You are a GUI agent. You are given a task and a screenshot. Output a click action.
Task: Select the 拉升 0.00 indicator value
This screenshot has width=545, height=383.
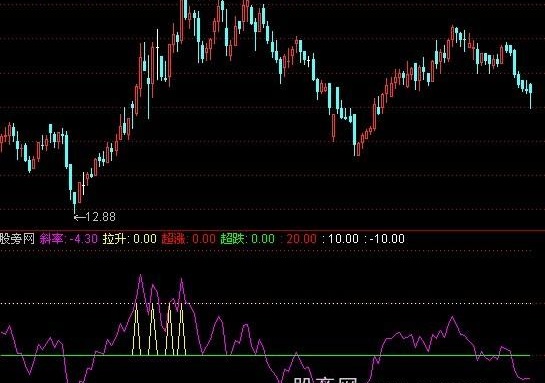[x=130, y=239]
